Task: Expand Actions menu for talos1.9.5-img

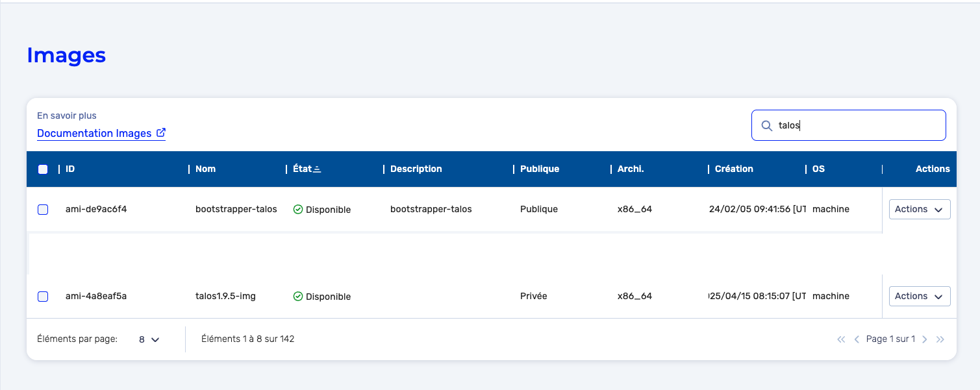Action: pos(919,297)
